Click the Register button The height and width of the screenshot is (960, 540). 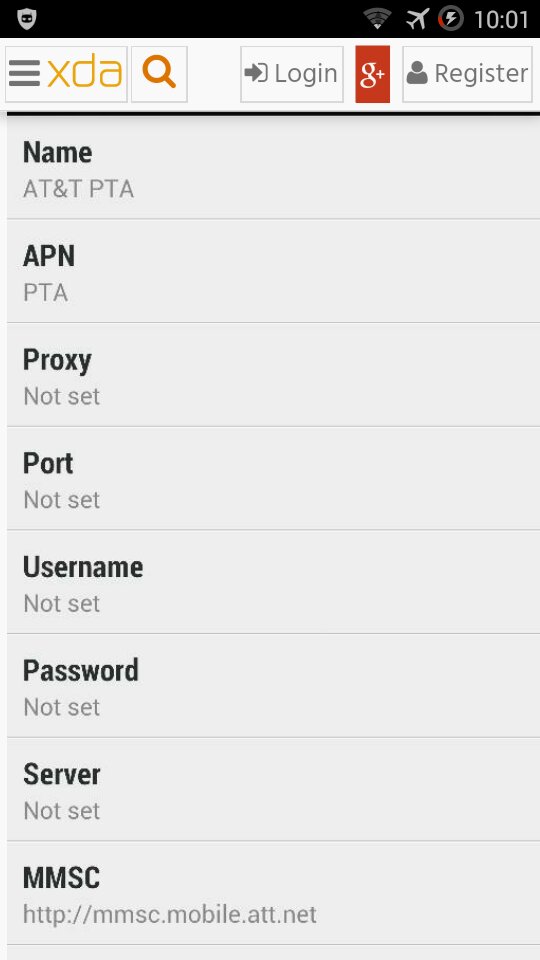[x=467, y=73]
